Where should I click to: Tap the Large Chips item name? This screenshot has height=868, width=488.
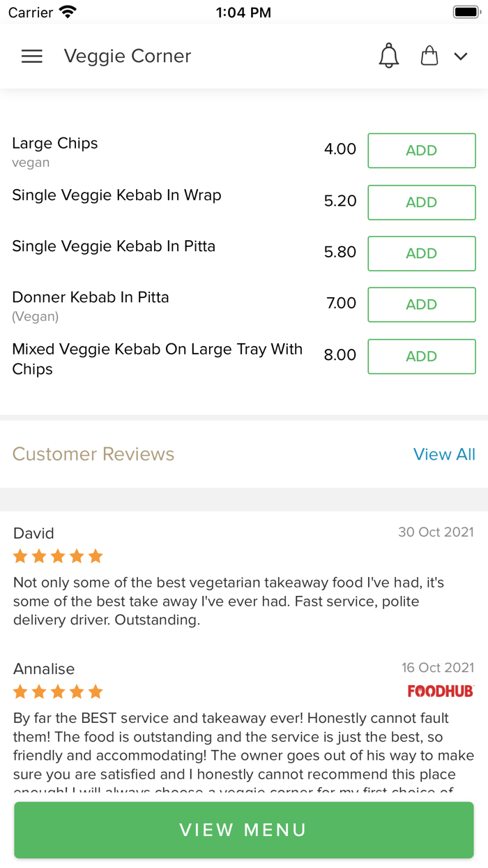pos(55,143)
